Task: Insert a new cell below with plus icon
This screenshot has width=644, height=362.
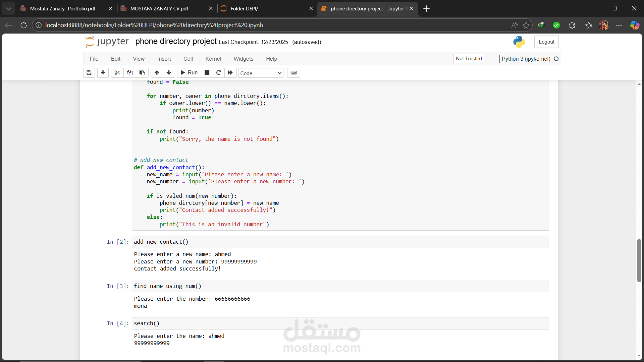Action: [x=103, y=73]
